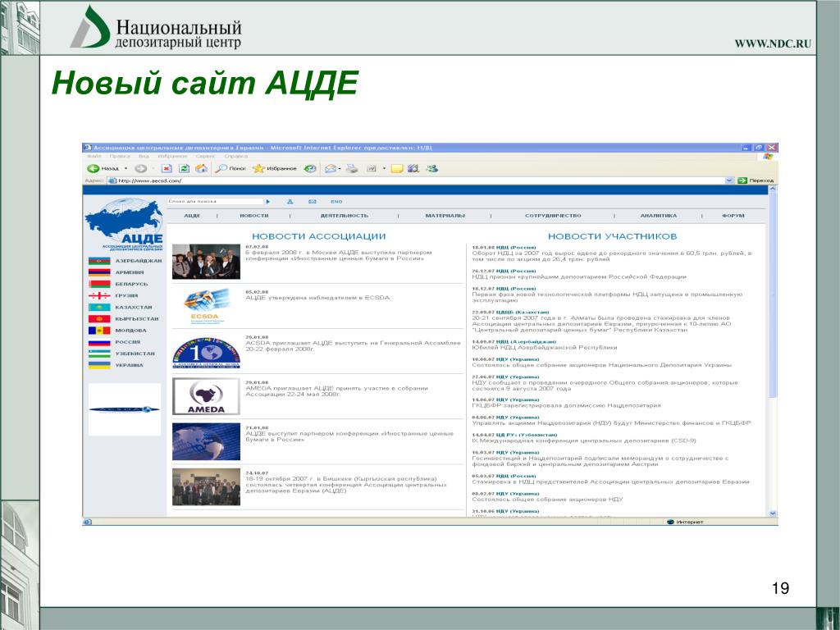This screenshot has width=840, height=630.
Task: Click the yellow Discuss note icon
Action: coord(397,168)
